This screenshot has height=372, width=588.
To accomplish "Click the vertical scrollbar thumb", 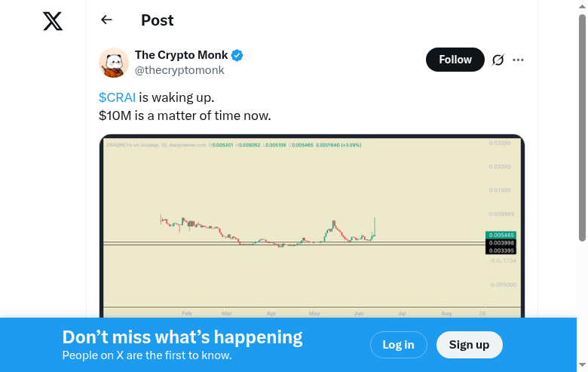I will (582, 128).
